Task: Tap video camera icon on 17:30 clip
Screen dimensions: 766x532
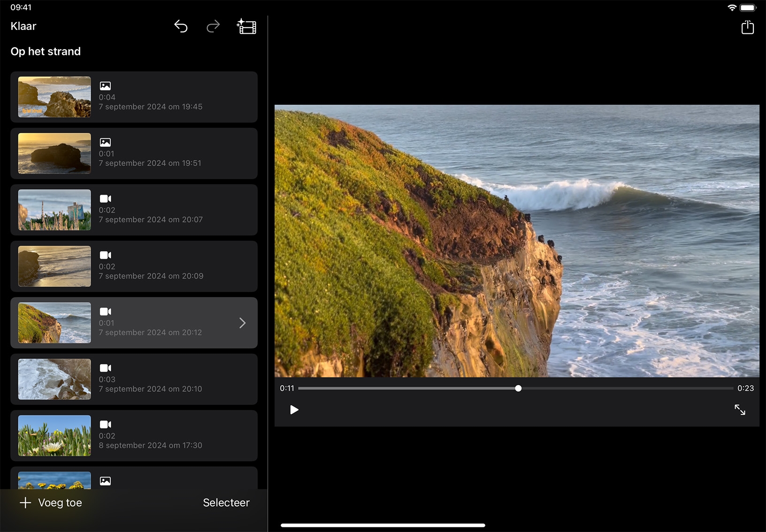Action: [106, 425]
